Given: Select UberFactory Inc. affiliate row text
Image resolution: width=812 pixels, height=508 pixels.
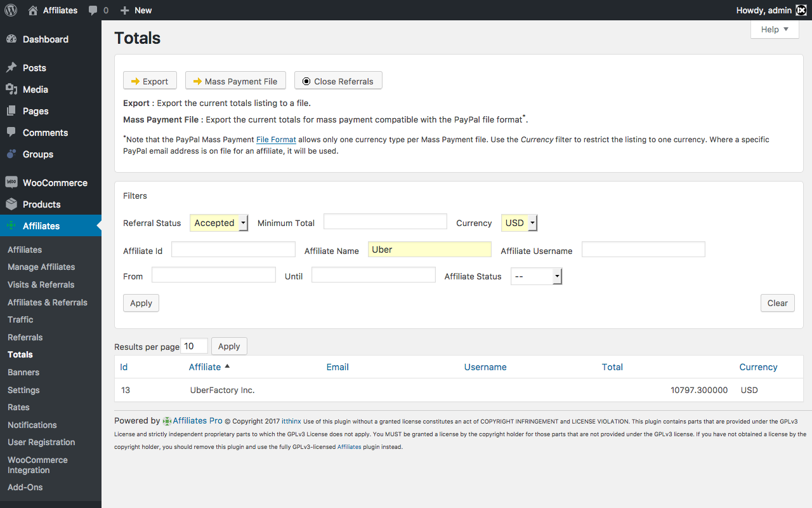Looking at the screenshot, I should click(223, 390).
